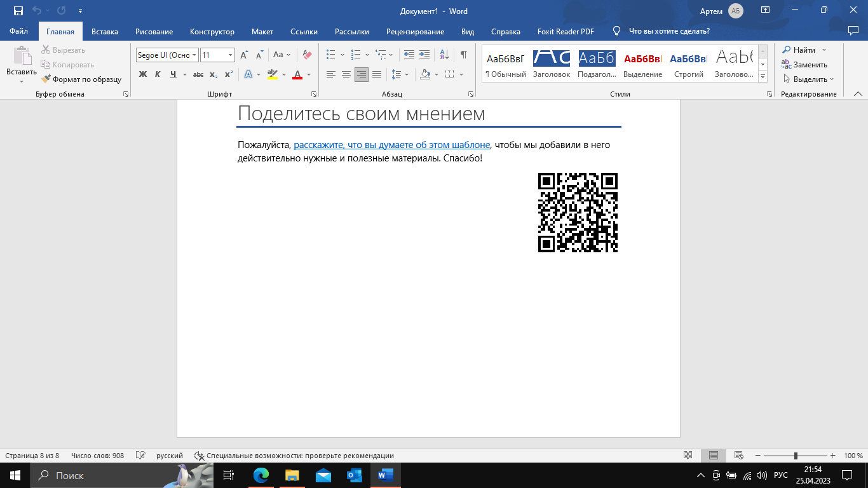Adjust the zoom slider handle
868x488 pixels.
point(796,456)
